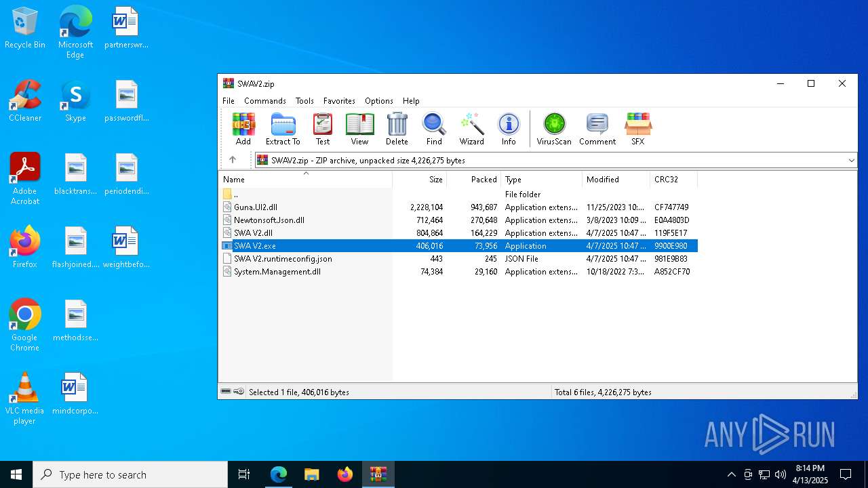Click the Windows Start button
Image resolution: width=868 pixels, height=488 pixels.
[16, 474]
